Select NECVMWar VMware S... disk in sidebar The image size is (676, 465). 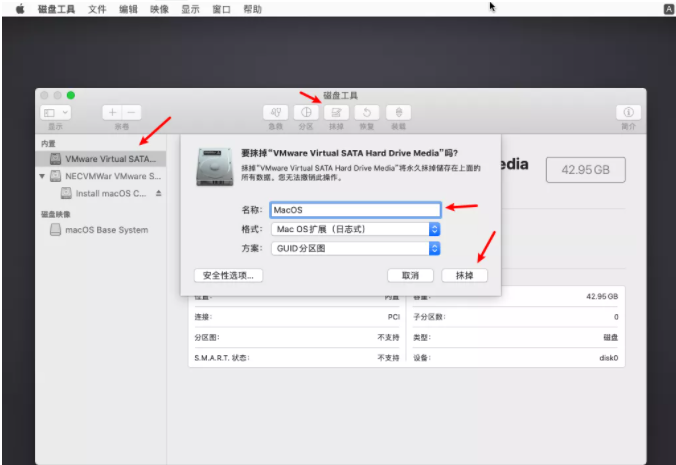pos(101,176)
